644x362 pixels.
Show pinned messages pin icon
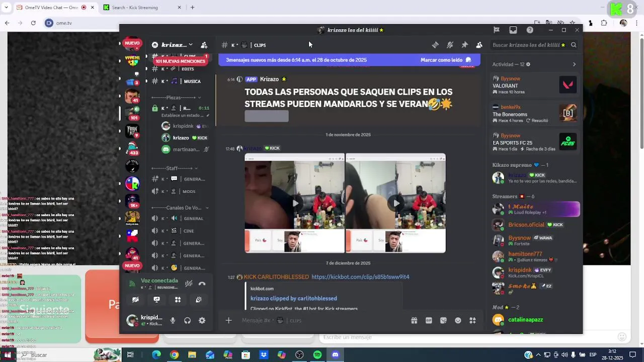[x=464, y=45]
